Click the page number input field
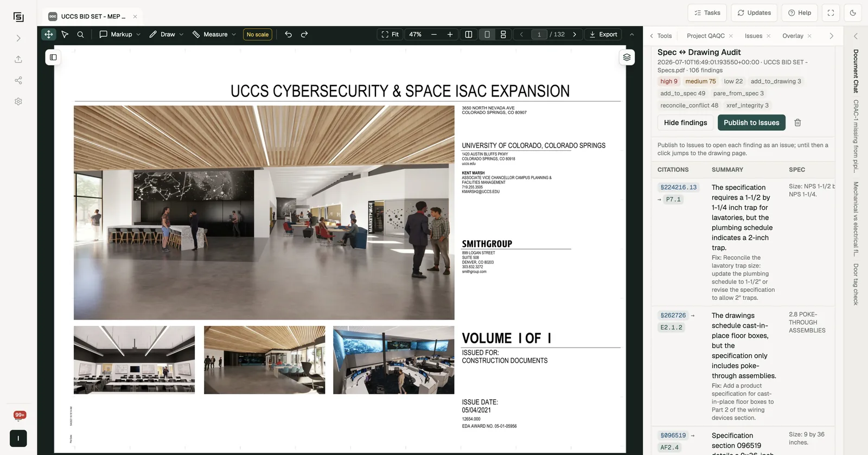868x455 pixels. tap(539, 34)
